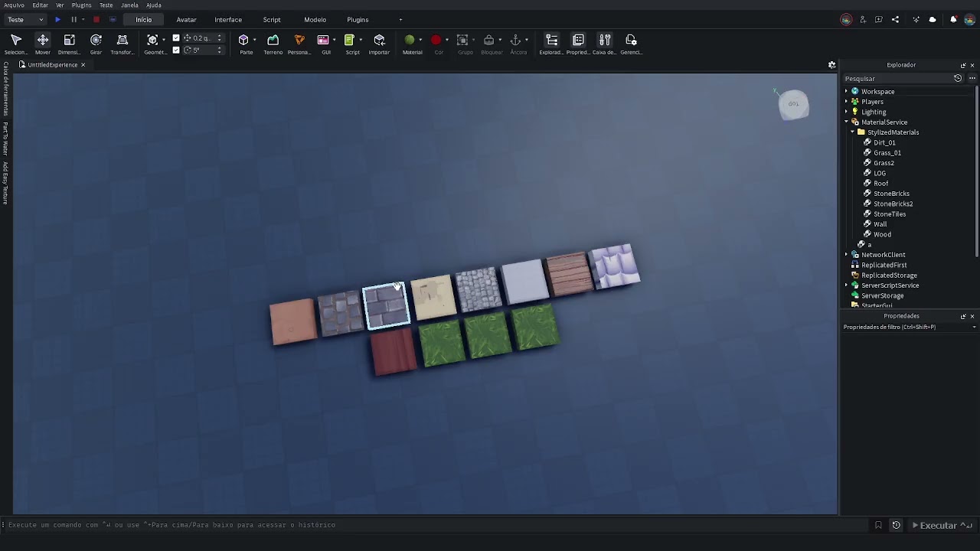This screenshot has width=980, height=551.
Task: Pick the Girar rotate tool
Action: [96, 44]
